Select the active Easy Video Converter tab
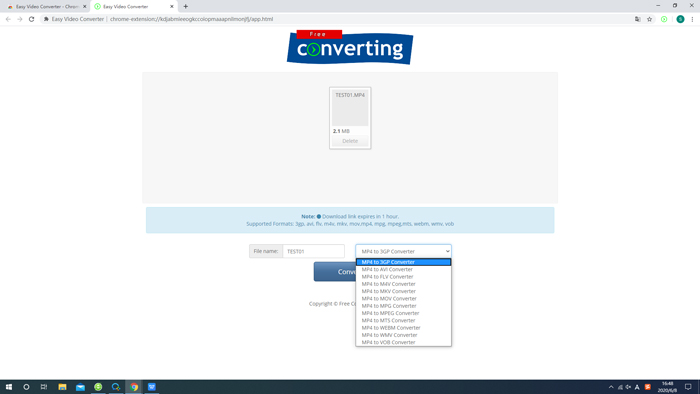Viewport: 700px width, 394px height. coord(133,7)
